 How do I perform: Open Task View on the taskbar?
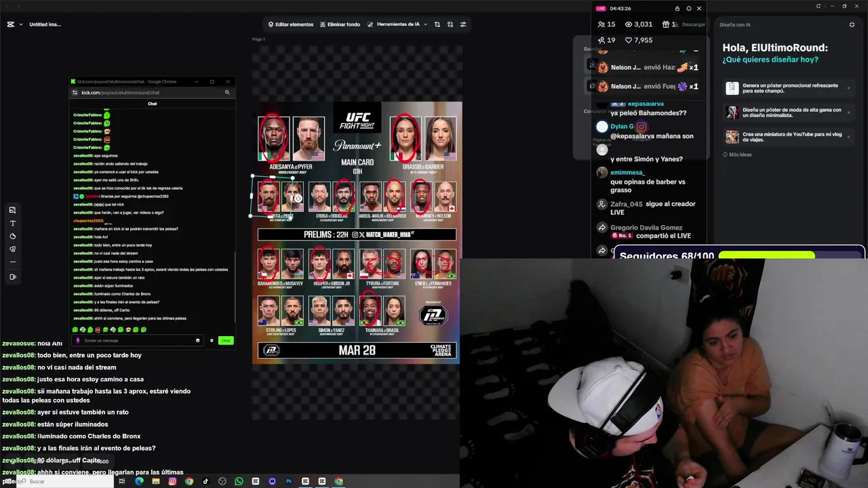(122, 481)
